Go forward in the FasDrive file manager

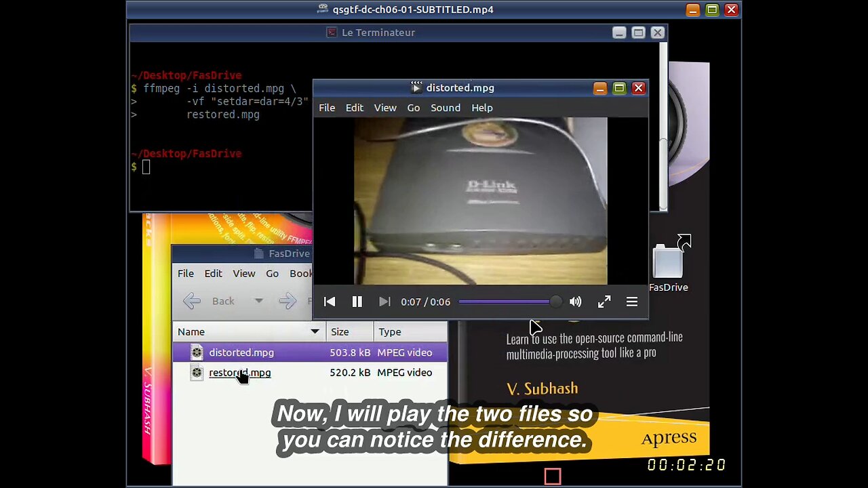pyautogui.click(x=288, y=301)
